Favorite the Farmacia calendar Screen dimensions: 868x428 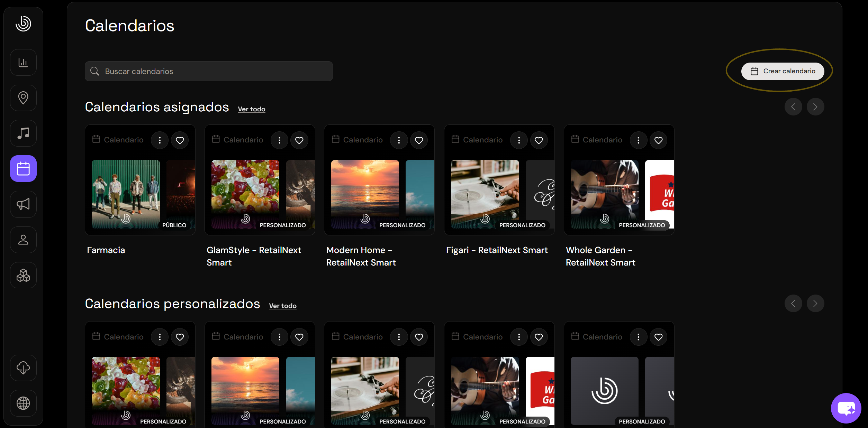point(180,140)
